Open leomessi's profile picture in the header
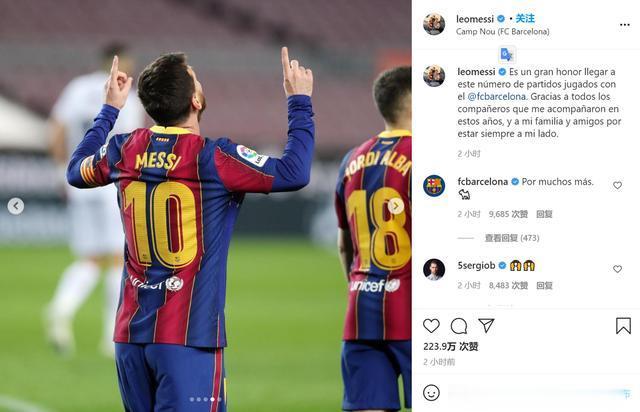Viewport: 640px width, 412px height. (x=434, y=24)
